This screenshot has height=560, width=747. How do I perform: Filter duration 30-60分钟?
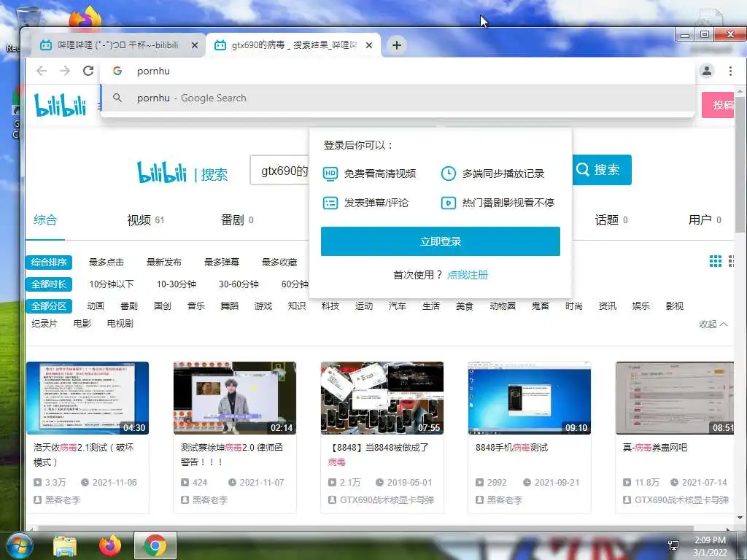click(239, 284)
